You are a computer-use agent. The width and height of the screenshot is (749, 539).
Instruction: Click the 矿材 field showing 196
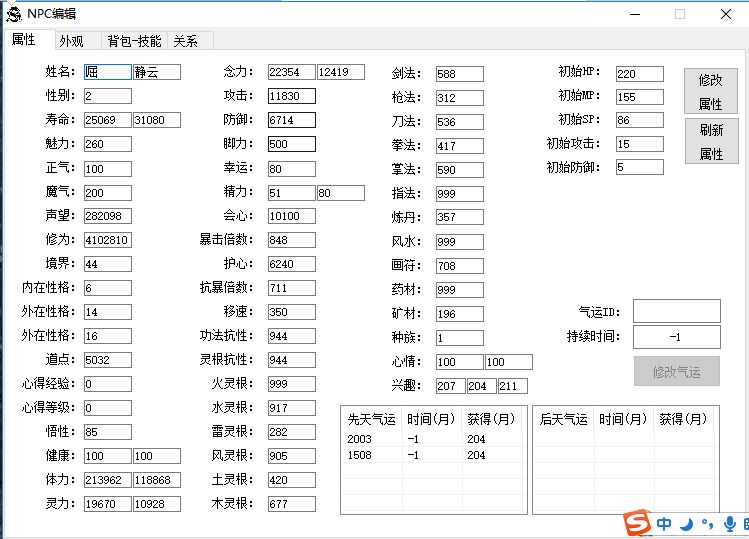(460, 314)
